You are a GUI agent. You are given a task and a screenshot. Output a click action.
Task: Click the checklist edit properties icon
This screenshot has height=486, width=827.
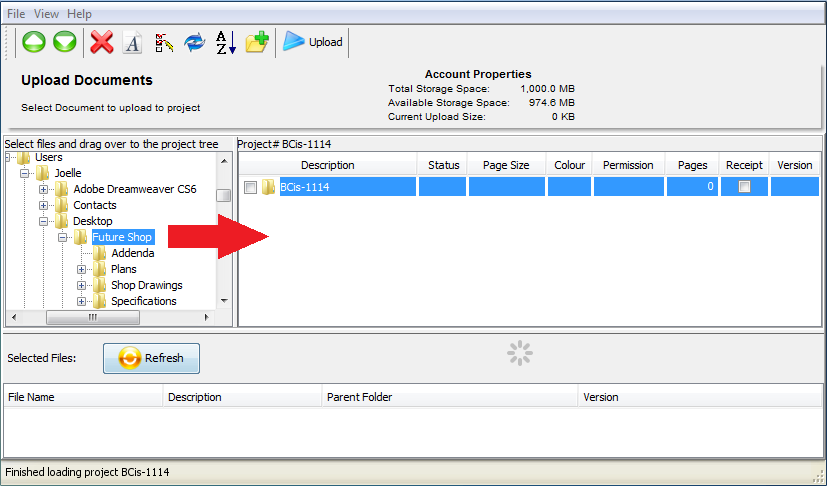click(x=163, y=42)
